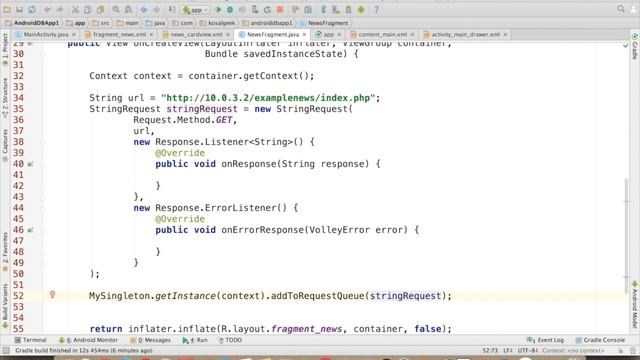
Task: Open the Gradle Console panel
Action: [600, 340]
